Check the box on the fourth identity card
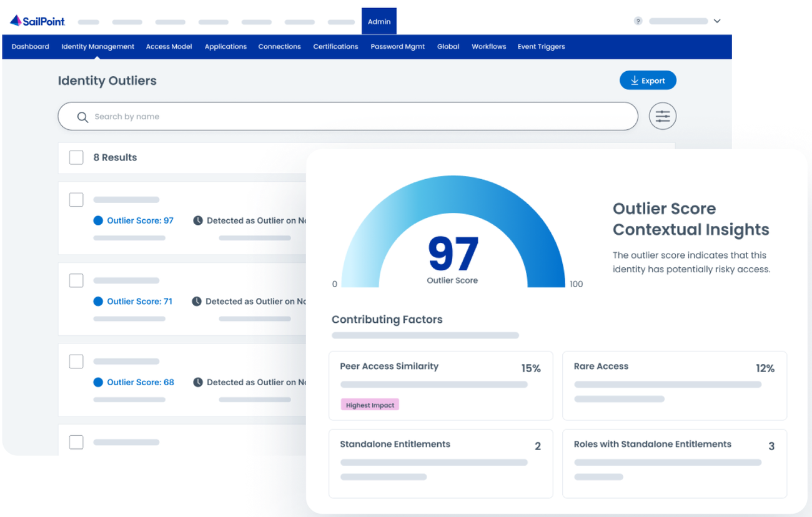Screen dimensions: 812x517 click(76, 442)
